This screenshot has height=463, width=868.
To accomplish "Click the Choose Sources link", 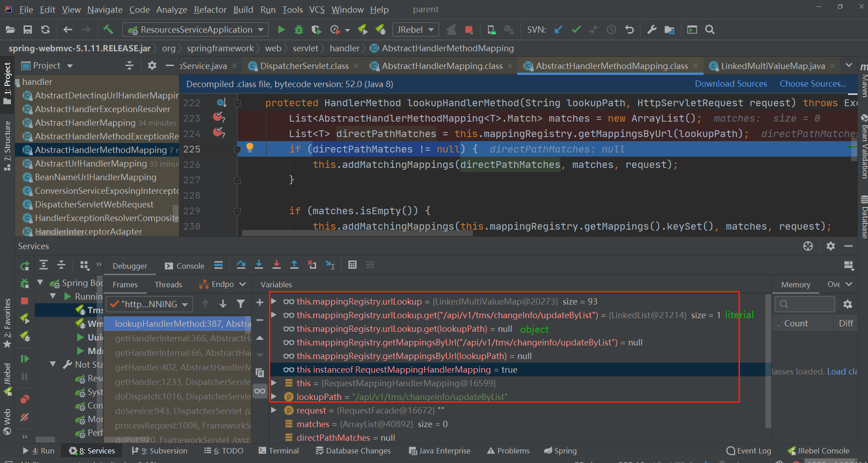I will point(813,84).
